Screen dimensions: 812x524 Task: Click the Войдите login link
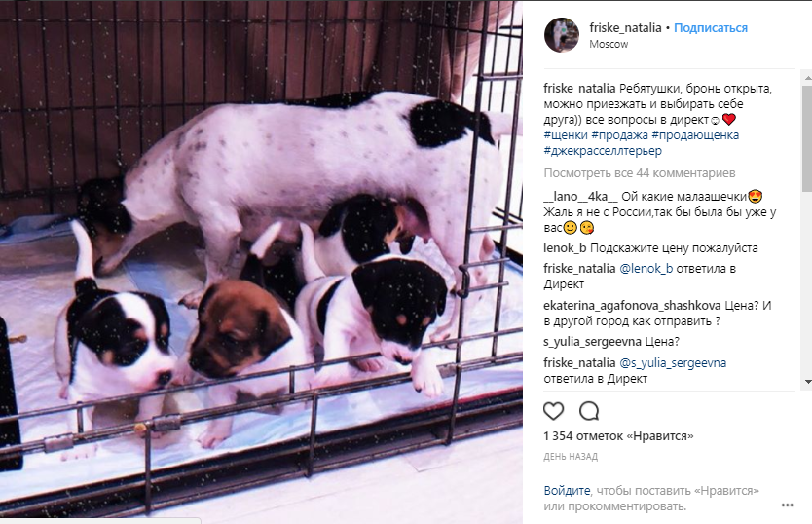(567, 490)
